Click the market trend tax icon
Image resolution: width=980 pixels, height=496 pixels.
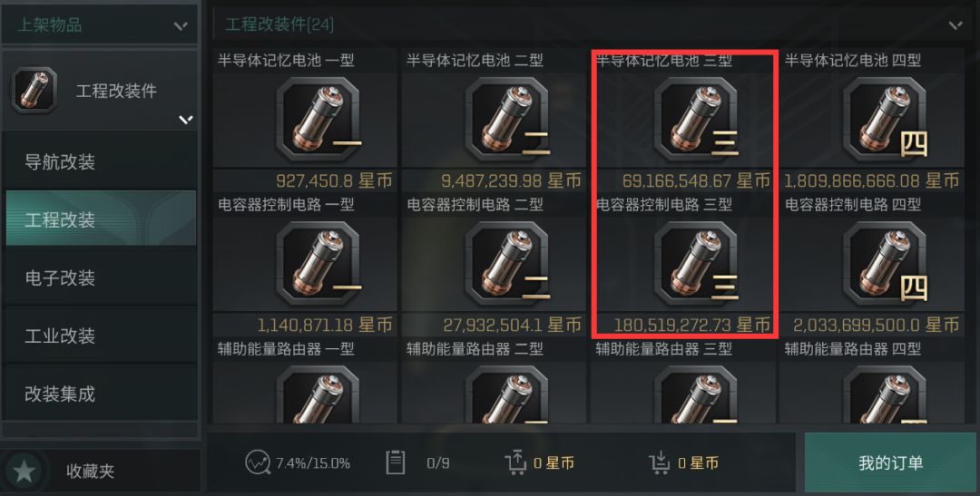(258, 462)
